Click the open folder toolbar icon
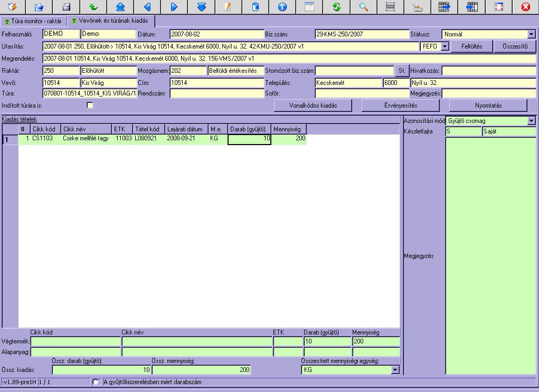This screenshot has height=392, width=539. [39, 7]
